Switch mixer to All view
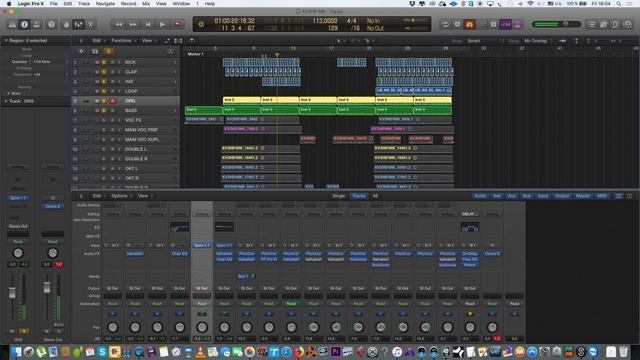This screenshot has height=360, width=640. click(375, 196)
